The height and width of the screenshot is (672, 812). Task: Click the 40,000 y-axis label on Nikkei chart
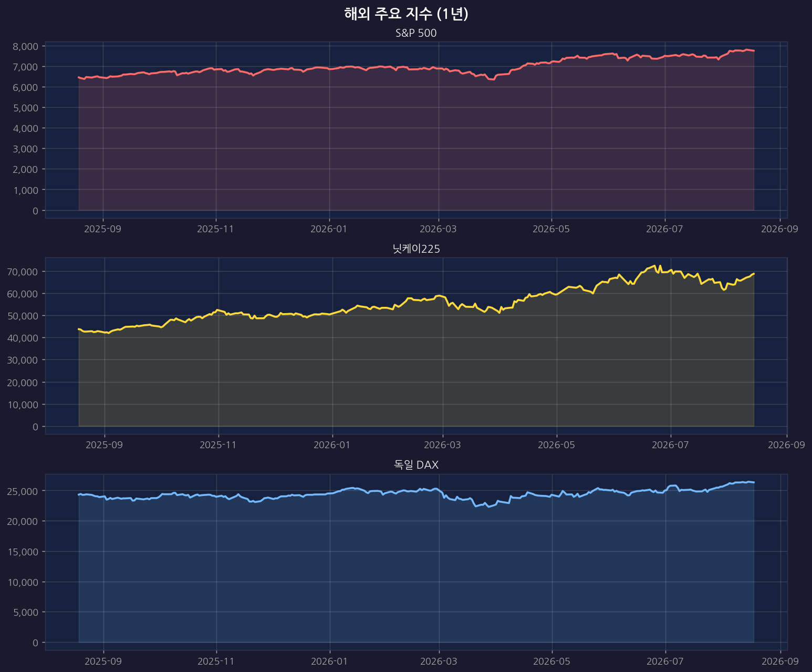[x=23, y=338]
